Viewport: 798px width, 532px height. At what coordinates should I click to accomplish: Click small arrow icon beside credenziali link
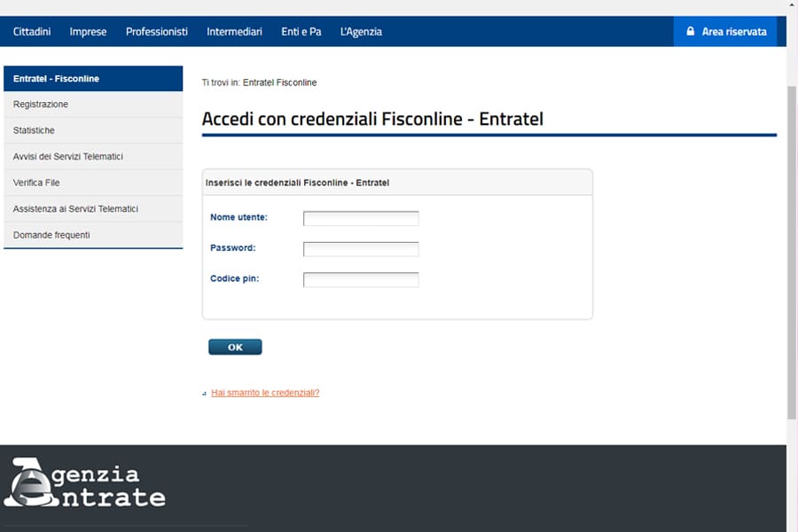[205, 394]
